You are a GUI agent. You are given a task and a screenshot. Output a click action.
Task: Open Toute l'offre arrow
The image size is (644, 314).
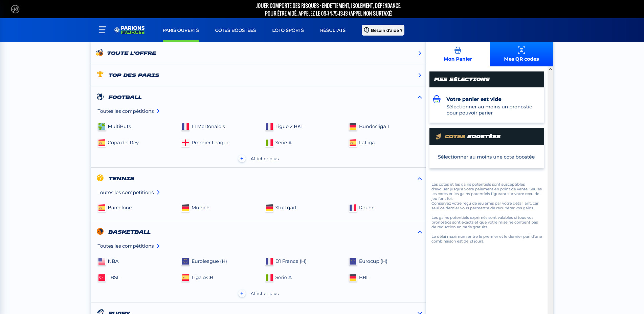(x=420, y=53)
